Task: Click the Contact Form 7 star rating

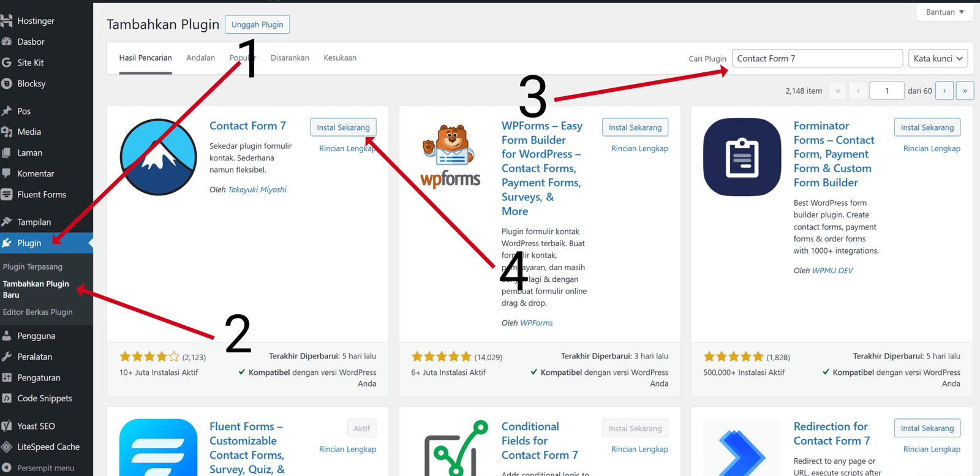Action: 149,357
